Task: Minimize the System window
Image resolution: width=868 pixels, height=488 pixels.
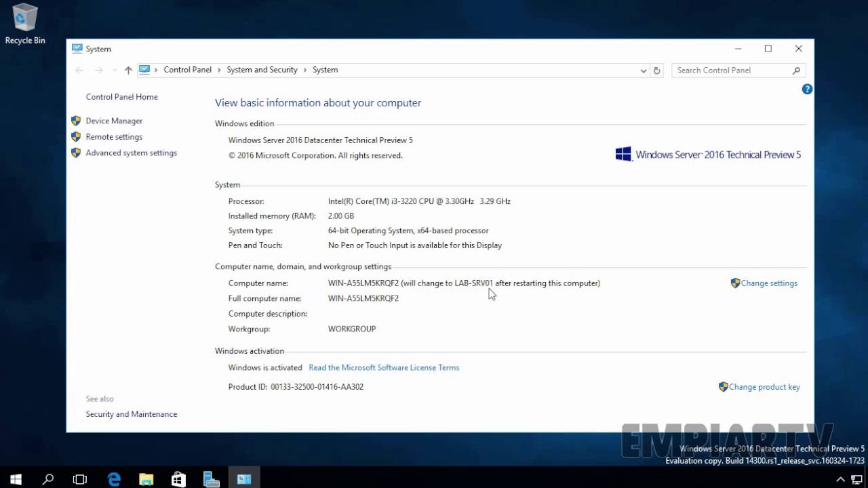Action: [738, 49]
